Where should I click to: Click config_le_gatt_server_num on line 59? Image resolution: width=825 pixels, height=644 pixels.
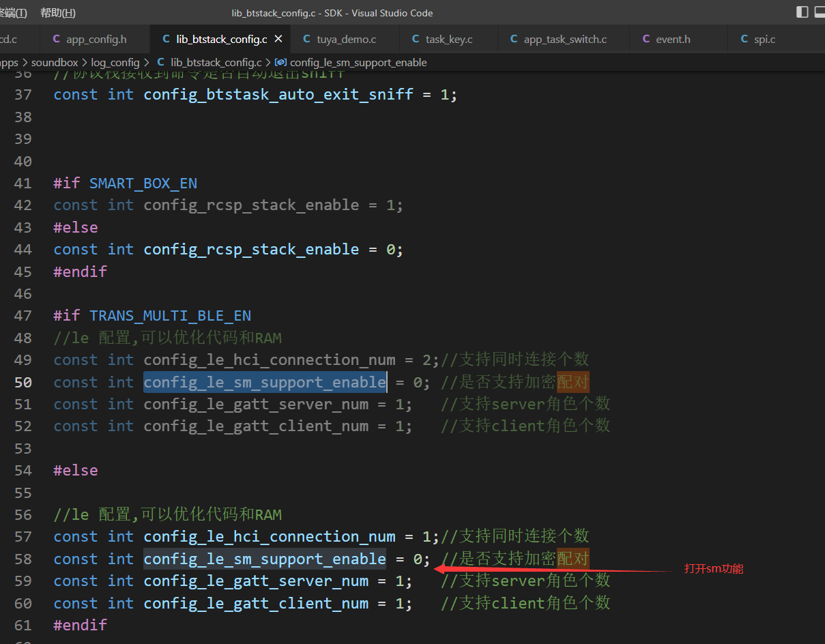point(256,581)
